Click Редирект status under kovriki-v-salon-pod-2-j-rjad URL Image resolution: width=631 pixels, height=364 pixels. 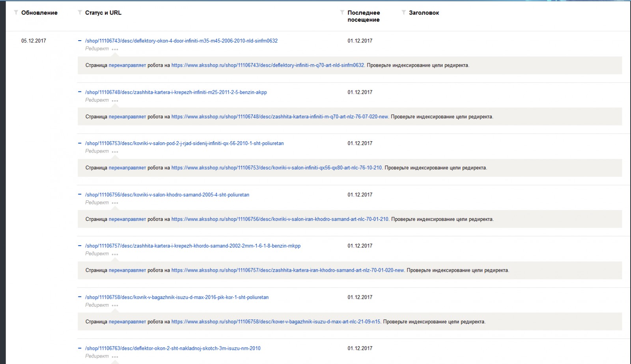pyautogui.click(x=97, y=151)
